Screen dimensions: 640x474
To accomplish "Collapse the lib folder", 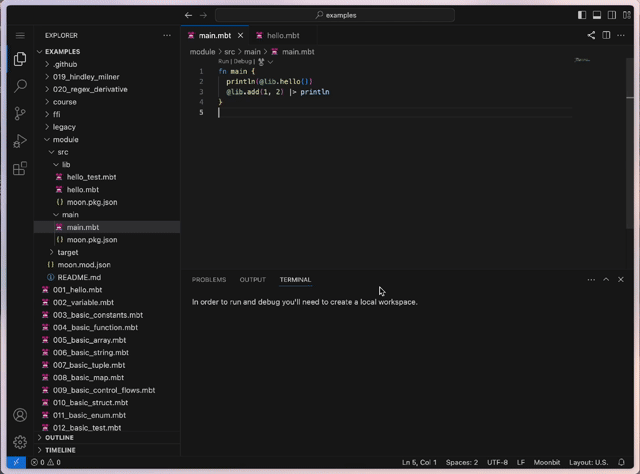I will click(107, 165).
